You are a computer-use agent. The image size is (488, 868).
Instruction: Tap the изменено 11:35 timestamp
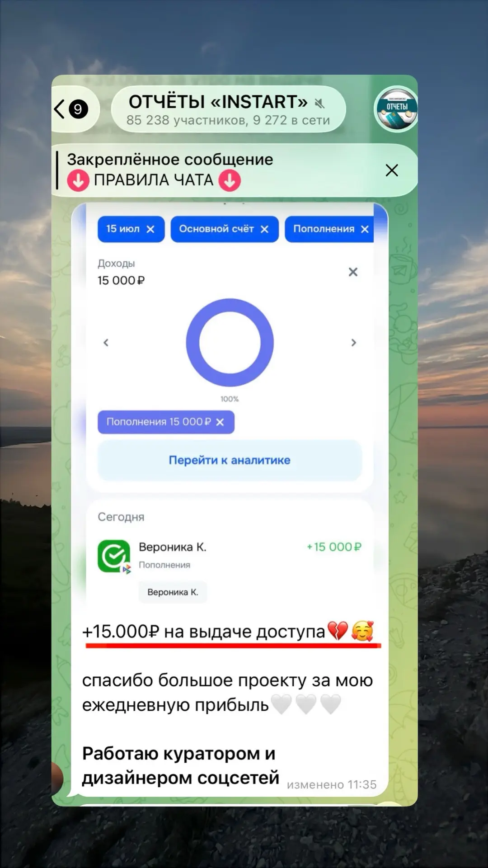(x=332, y=784)
